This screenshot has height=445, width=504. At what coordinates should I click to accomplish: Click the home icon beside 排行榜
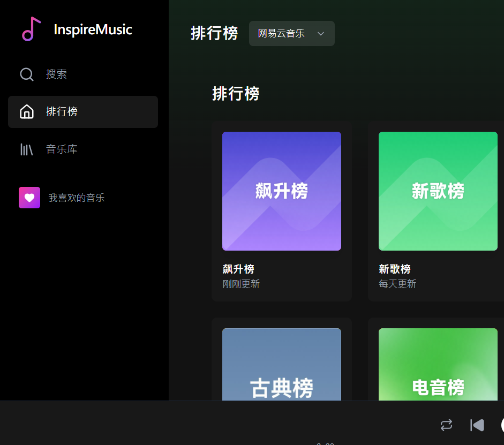[26, 112]
